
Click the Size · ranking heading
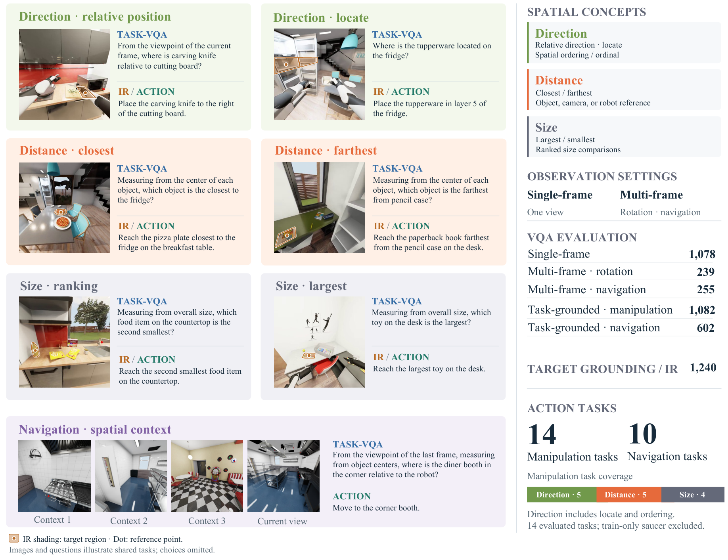point(59,286)
